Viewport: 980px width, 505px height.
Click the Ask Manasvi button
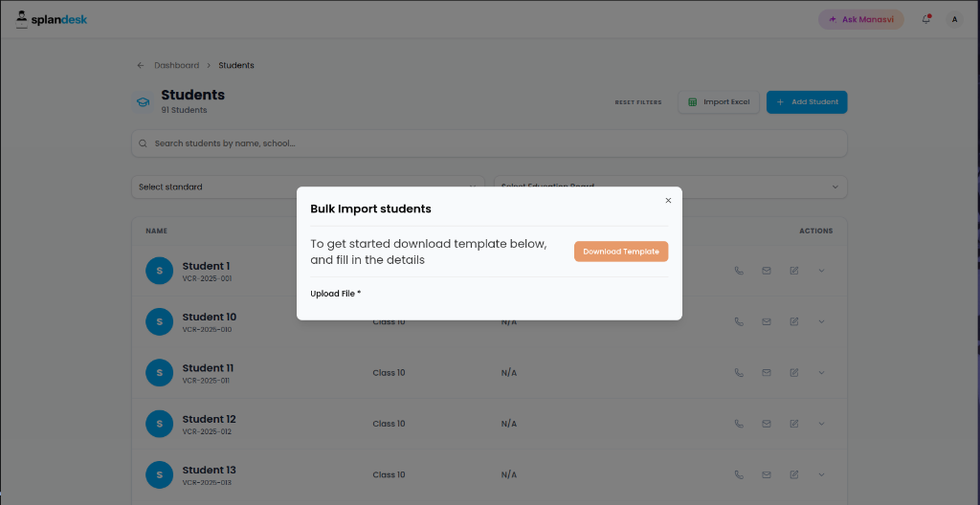tap(860, 19)
